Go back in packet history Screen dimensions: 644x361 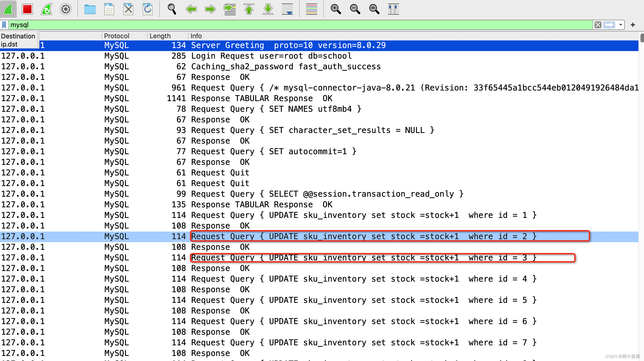click(191, 9)
